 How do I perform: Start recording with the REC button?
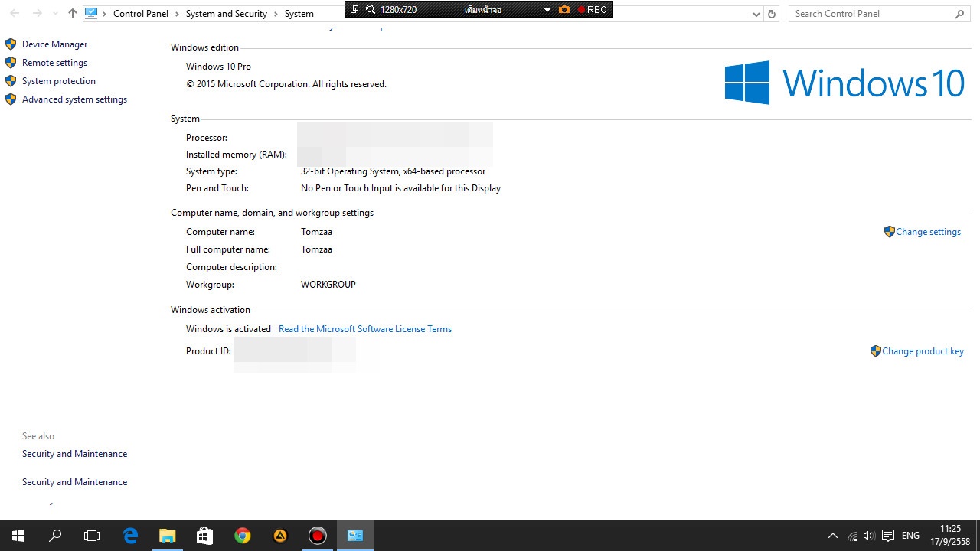[x=592, y=10]
